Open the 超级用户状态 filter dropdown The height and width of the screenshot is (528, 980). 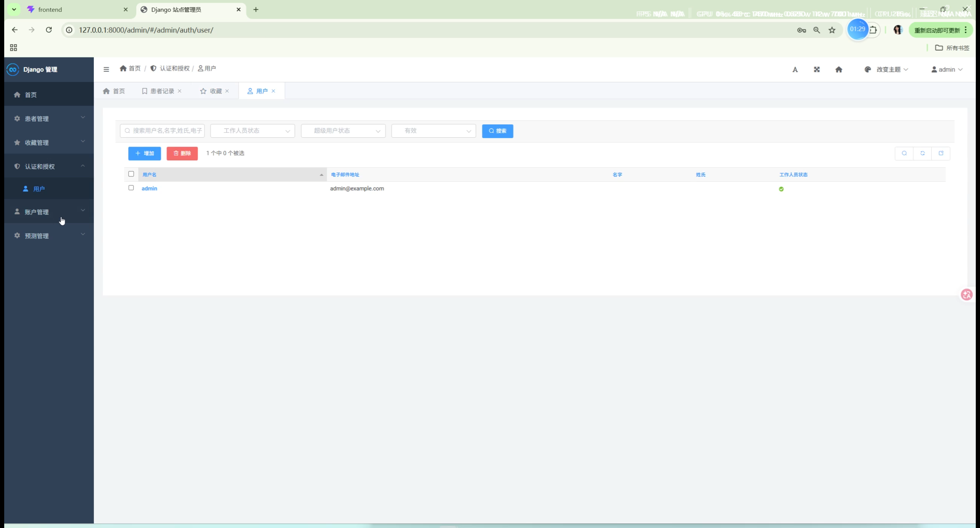click(343, 131)
